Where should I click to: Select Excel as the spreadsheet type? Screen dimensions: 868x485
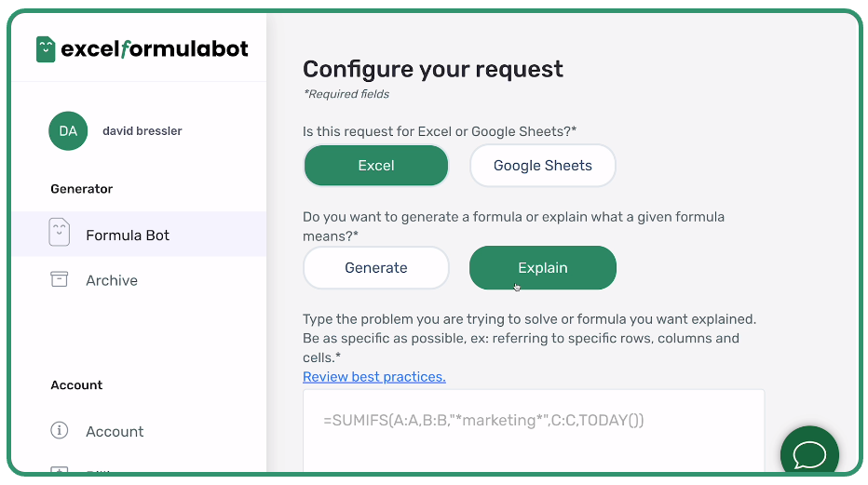point(376,166)
